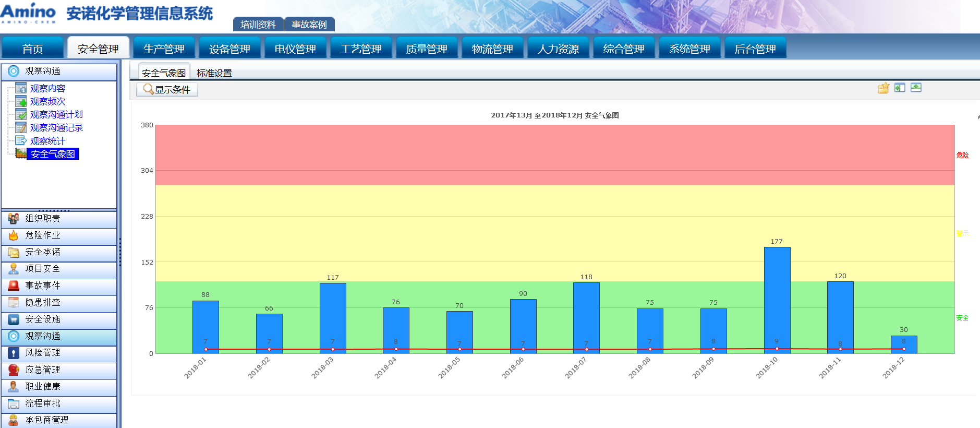Click the 观察沟通计划 checkmark icon

[x=21, y=114]
